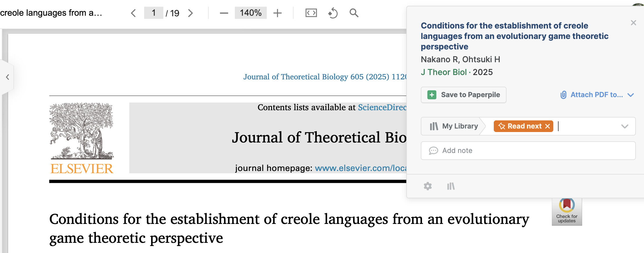Viewport: 644px width, 253px height.
Task: Toggle fit-to-width view icon
Action: click(x=311, y=13)
